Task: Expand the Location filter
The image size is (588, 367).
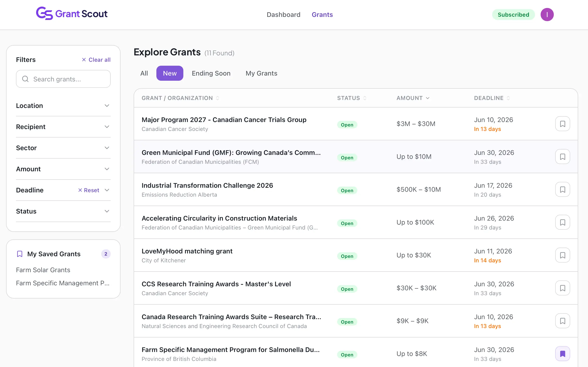Action: coord(63,106)
